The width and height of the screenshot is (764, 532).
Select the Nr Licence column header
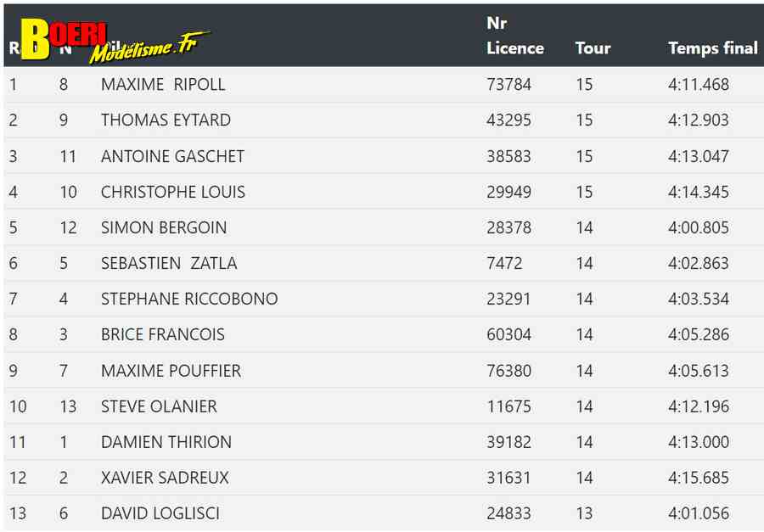click(515, 36)
